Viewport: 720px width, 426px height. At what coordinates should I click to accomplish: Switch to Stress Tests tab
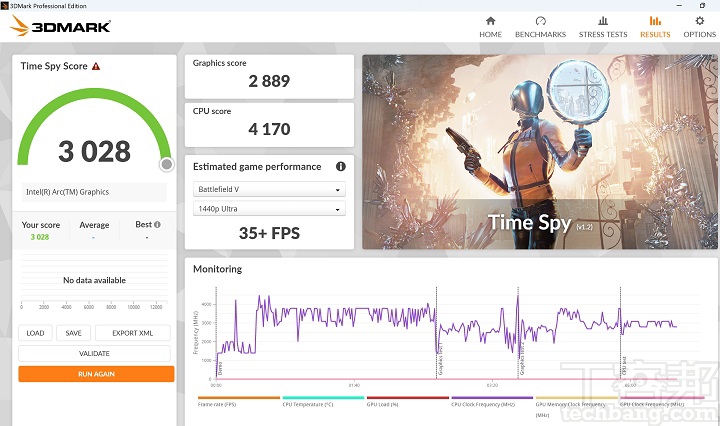coord(603,27)
